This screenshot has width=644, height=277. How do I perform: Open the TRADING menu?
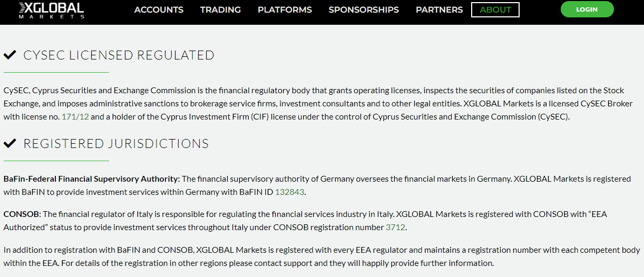click(220, 9)
